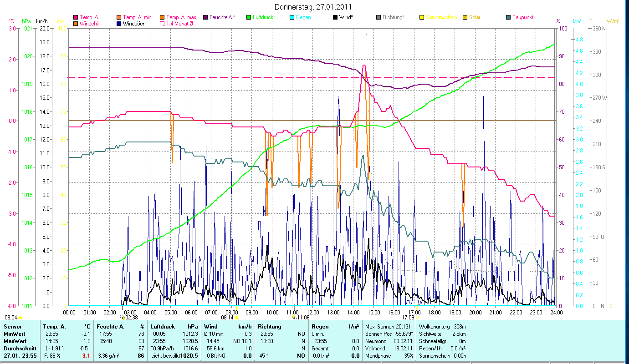The width and height of the screenshot is (629, 364).
Task: Click the sunset time 17:09
Action: [408, 317]
